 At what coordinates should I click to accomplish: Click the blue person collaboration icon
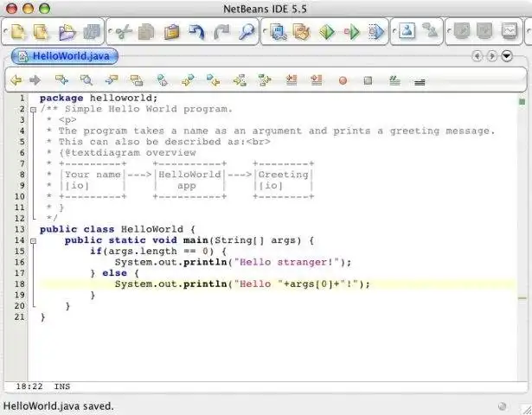(407, 31)
